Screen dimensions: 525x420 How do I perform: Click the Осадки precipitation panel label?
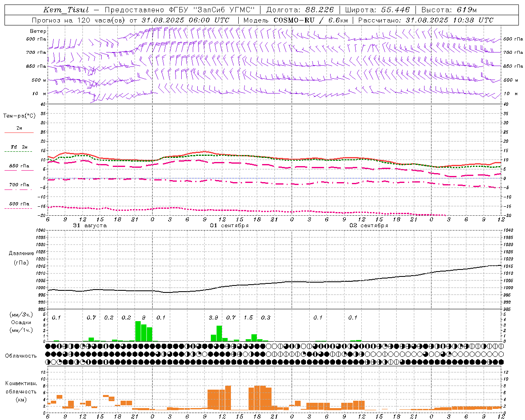pos(21,322)
